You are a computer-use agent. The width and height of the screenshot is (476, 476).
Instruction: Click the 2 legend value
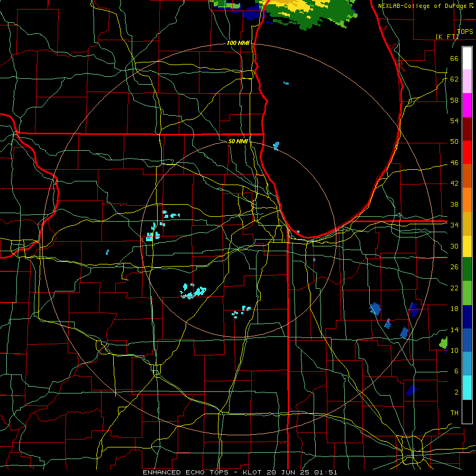pyautogui.click(x=456, y=392)
